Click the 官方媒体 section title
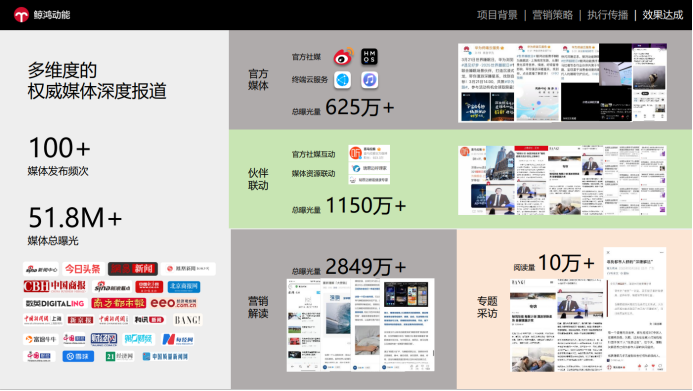This screenshot has height=391, width=693. pos(258,80)
